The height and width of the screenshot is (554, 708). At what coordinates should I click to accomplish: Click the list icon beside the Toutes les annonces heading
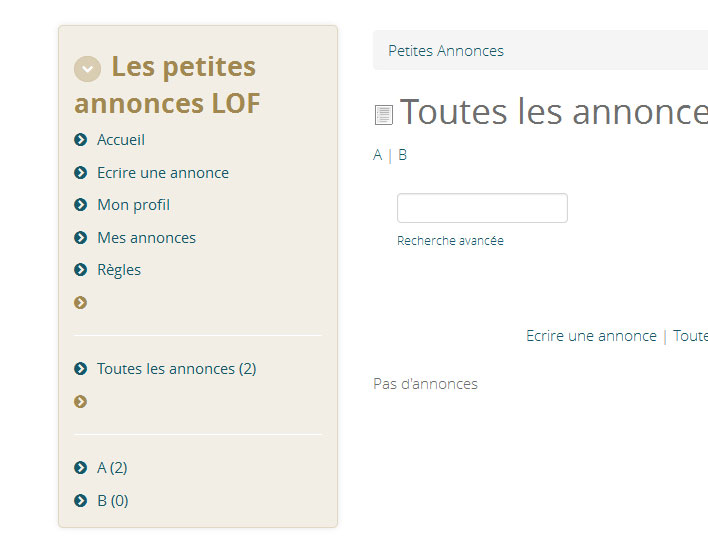click(x=384, y=115)
